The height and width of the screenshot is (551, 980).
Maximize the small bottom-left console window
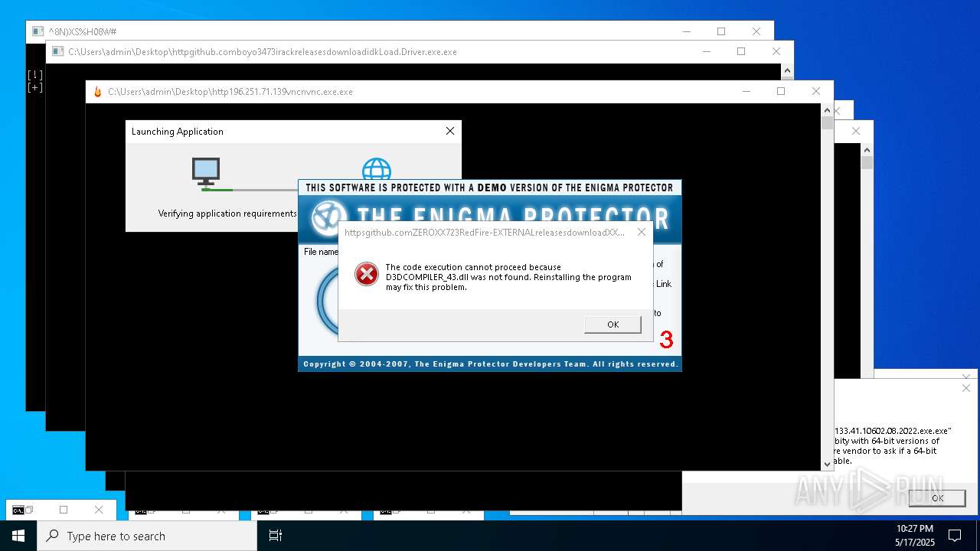click(x=64, y=510)
